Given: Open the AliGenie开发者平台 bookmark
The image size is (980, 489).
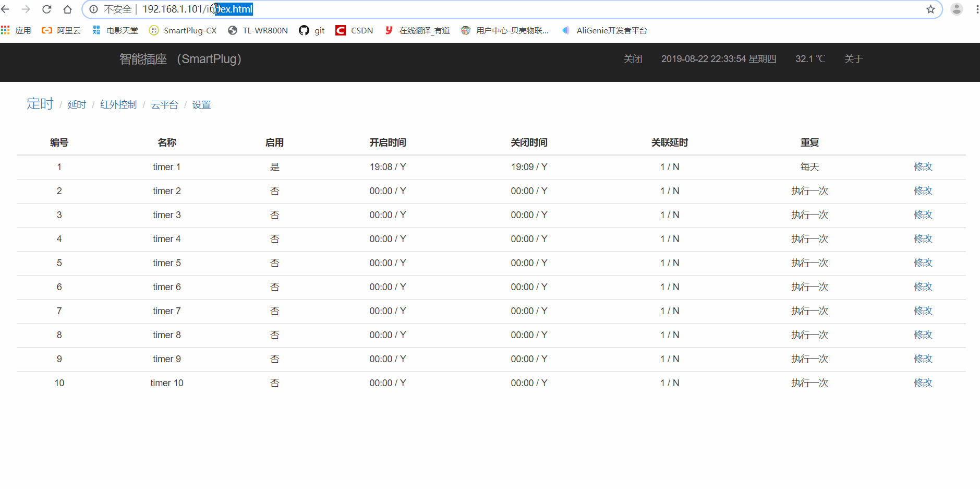Looking at the screenshot, I should (604, 30).
